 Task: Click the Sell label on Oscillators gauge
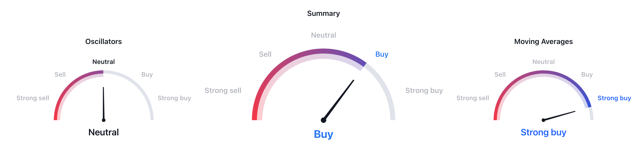point(60,74)
